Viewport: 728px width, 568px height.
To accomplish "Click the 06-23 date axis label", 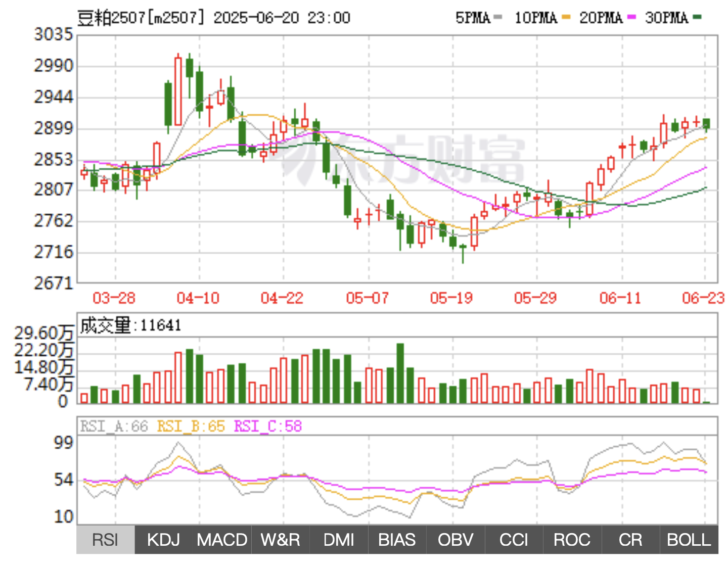I will point(703,298).
